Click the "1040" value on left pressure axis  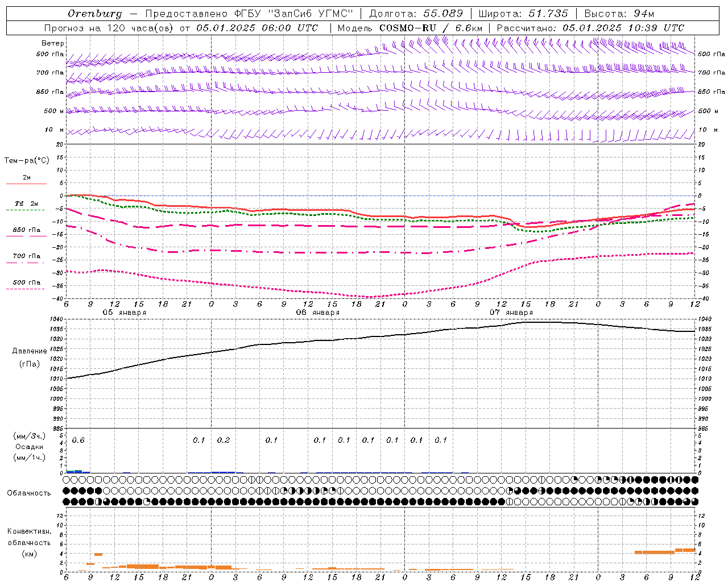pos(57,319)
